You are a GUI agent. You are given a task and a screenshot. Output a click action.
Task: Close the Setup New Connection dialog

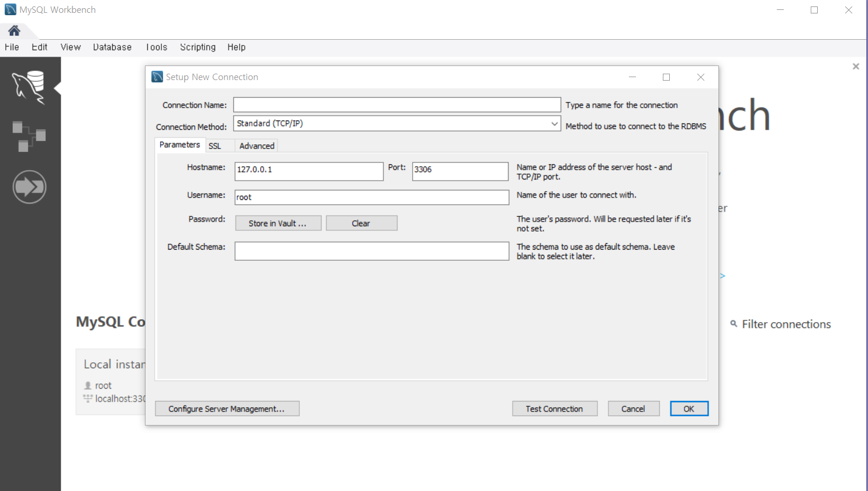(x=701, y=77)
